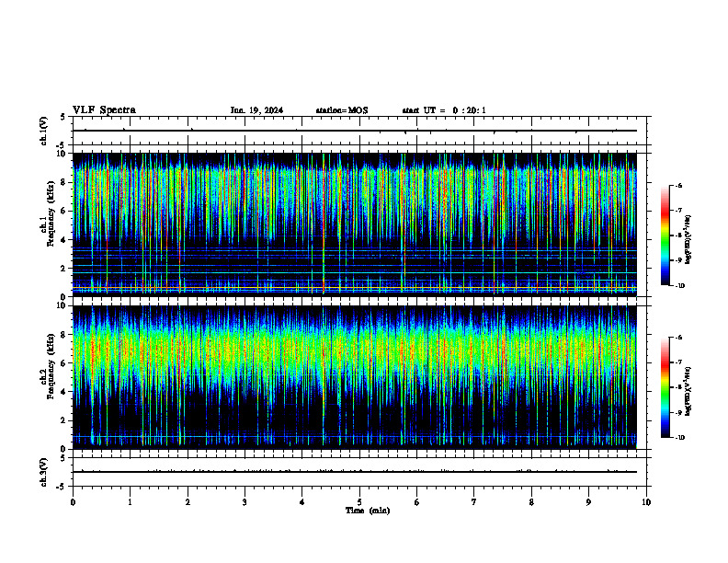Click the ch.2 colorbar log(PSD) label
The height and width of the screenshot is (563, 728).
tap(688, 392)
